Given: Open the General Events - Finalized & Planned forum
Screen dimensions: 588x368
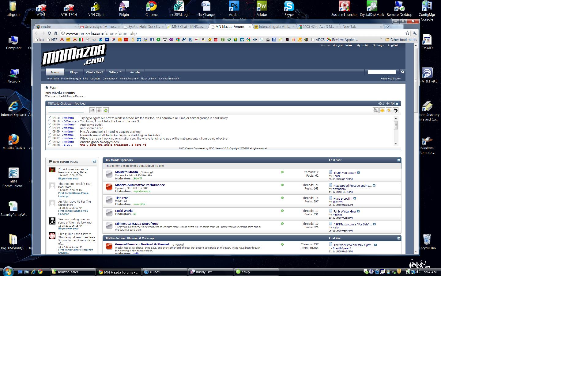Looking at the screenshot, I should (x=142, y=244).
